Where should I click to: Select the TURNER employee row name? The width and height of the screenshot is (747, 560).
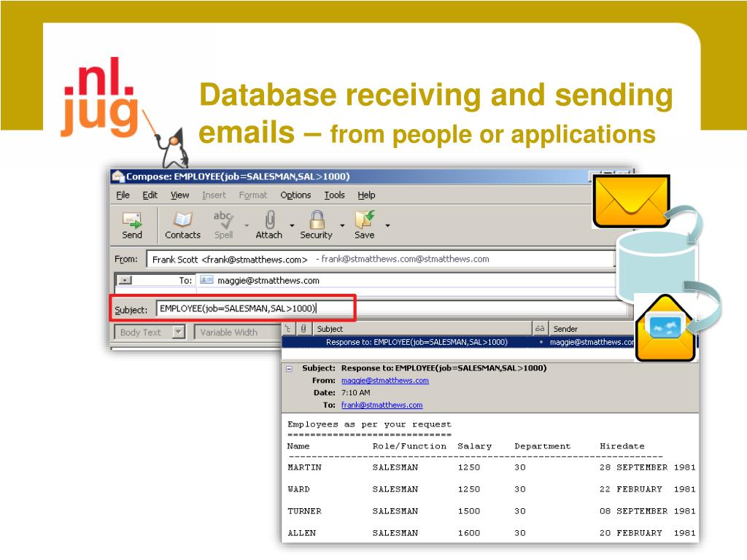click(x=304, y=511)
